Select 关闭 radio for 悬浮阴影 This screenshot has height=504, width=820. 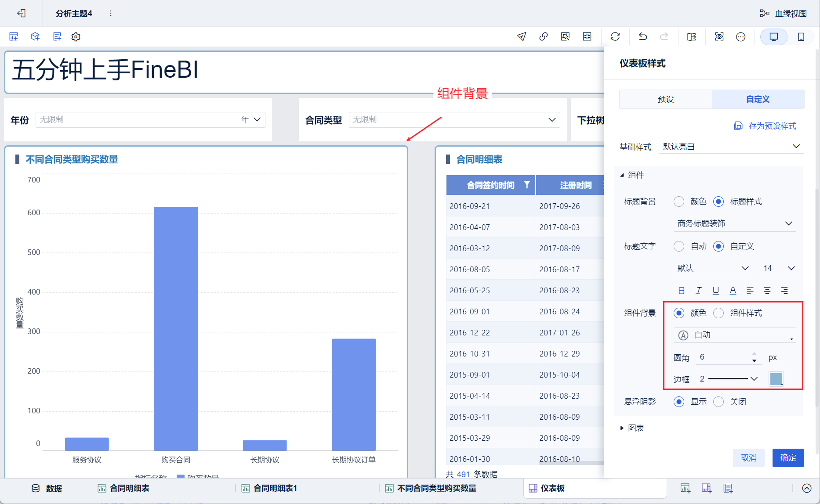pos(718,402)
